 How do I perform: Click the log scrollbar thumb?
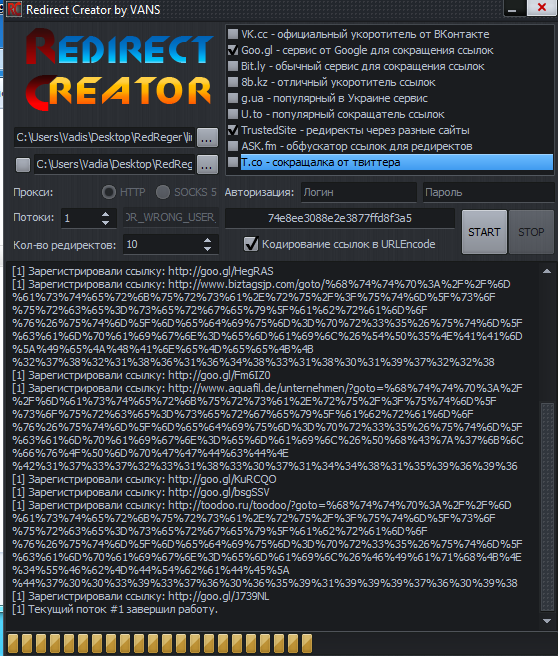(x=547, y=507)
